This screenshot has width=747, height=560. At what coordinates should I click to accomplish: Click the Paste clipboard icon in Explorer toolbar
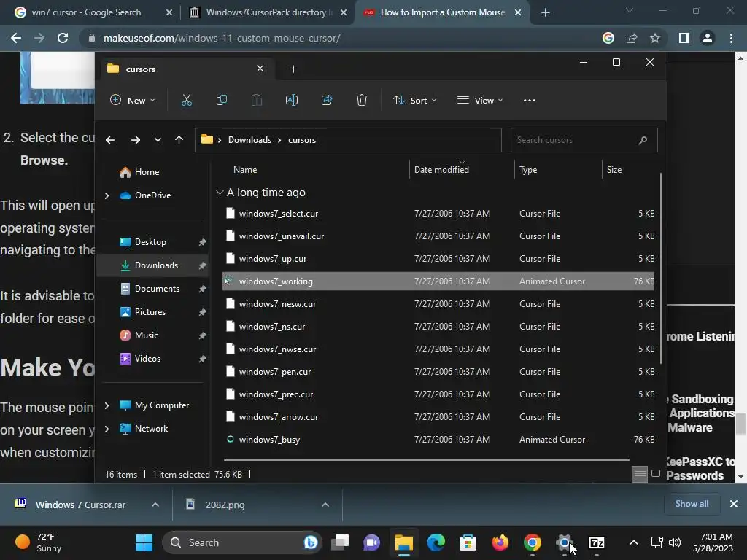point(256,100)
